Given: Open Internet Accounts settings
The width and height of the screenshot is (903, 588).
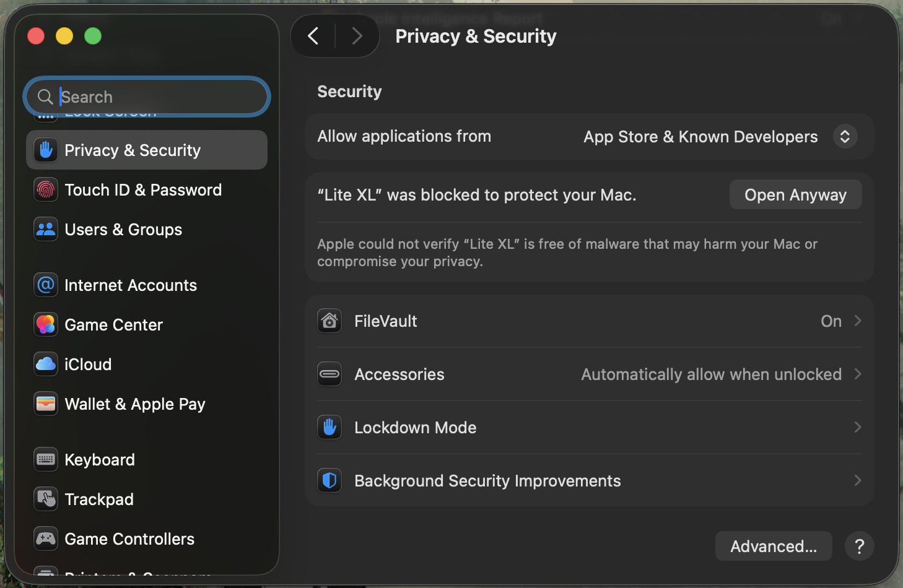Looking at the screenshot, I should [147, 285].
